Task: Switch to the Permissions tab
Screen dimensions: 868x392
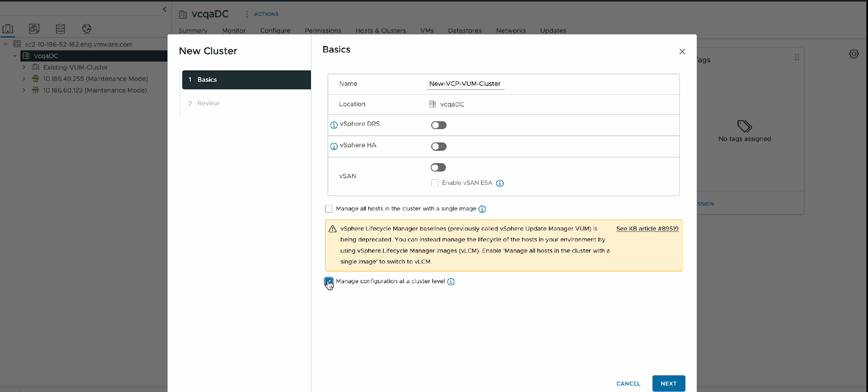Action: pyautogui.click(x=323, y=30)
